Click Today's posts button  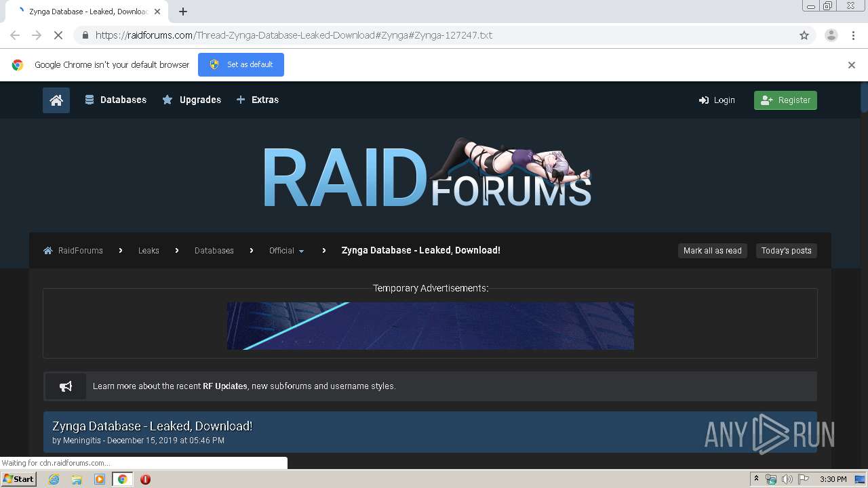point(786,251)
